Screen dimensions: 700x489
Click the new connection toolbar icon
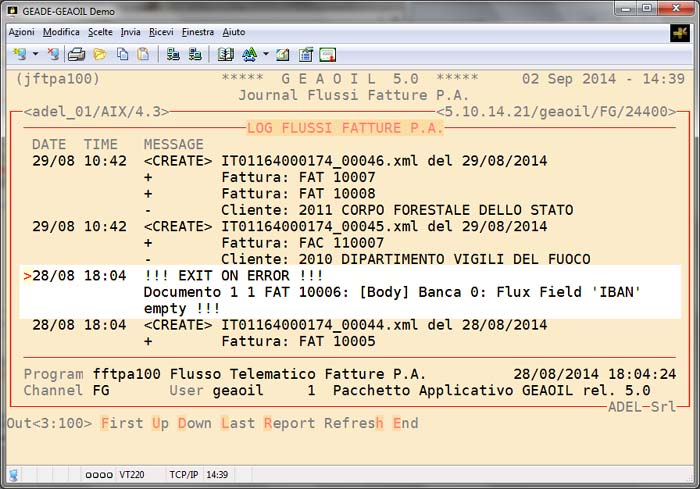pyautogui.click(x=19, y=54)
